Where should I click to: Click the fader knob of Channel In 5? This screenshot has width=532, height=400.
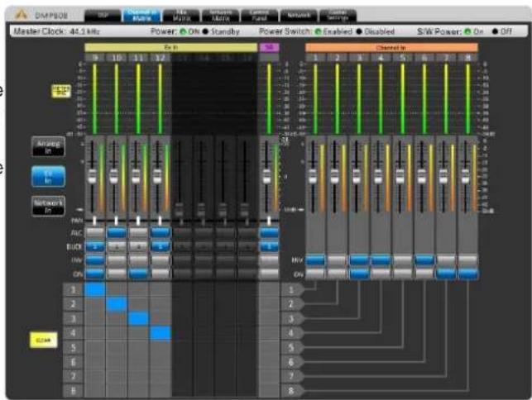click(400, 176)
